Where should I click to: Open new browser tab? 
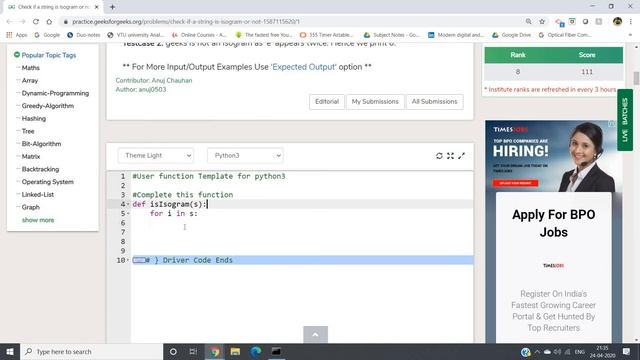click(x=112, y=7)
